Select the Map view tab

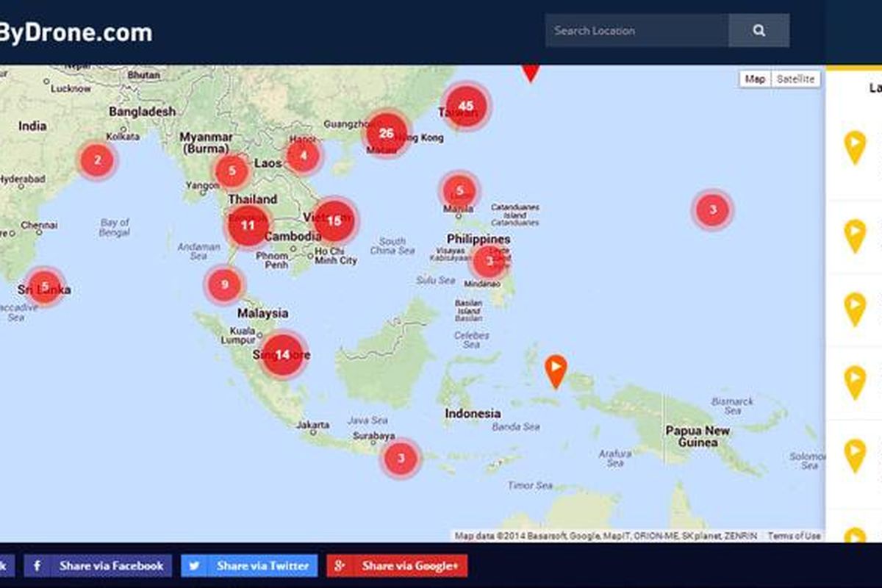click(755, 79)
